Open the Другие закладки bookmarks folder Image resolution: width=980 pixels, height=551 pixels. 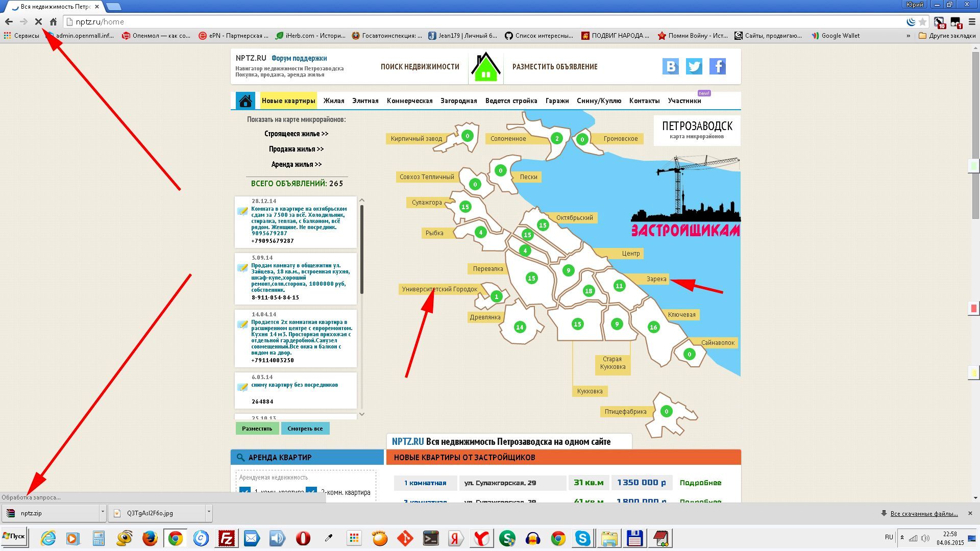tap(947, 36)
